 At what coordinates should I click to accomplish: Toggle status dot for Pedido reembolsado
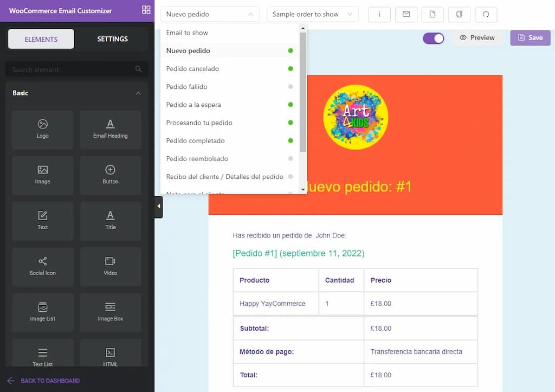291,159
